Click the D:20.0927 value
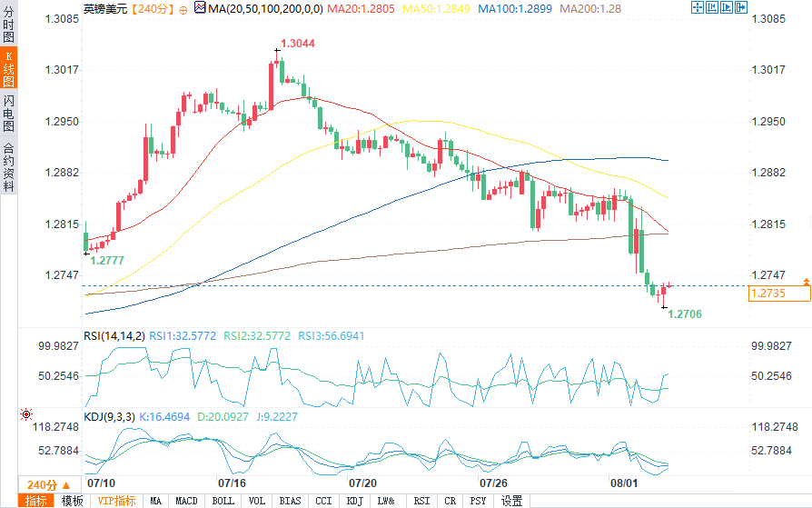812x508 pixels. pos(223,417)
